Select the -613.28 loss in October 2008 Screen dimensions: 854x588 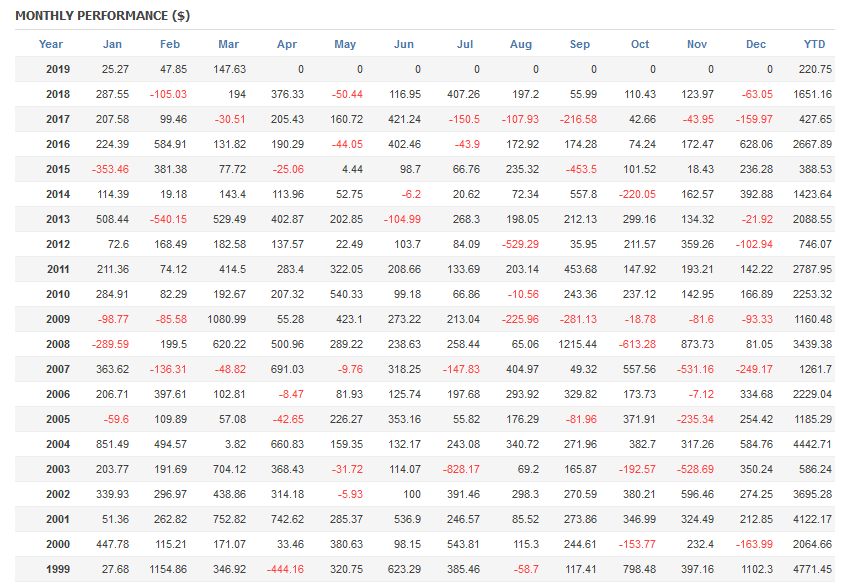click(x=636, y=344)
